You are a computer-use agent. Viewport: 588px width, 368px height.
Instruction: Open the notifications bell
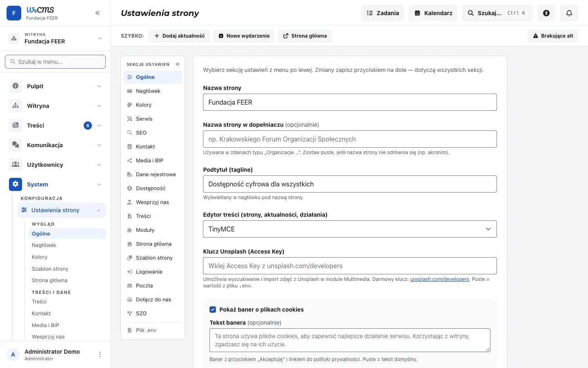pyautogui.click(x=569, y=13)
